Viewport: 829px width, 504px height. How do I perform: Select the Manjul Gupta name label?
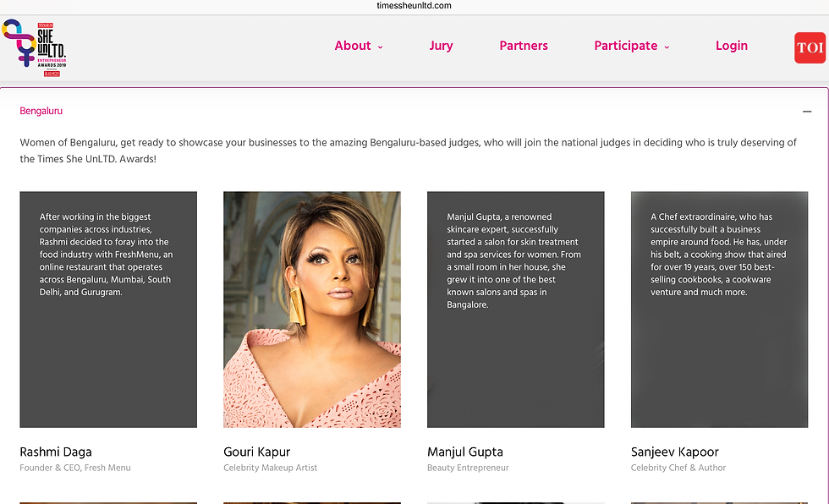(x=464, y=452)
